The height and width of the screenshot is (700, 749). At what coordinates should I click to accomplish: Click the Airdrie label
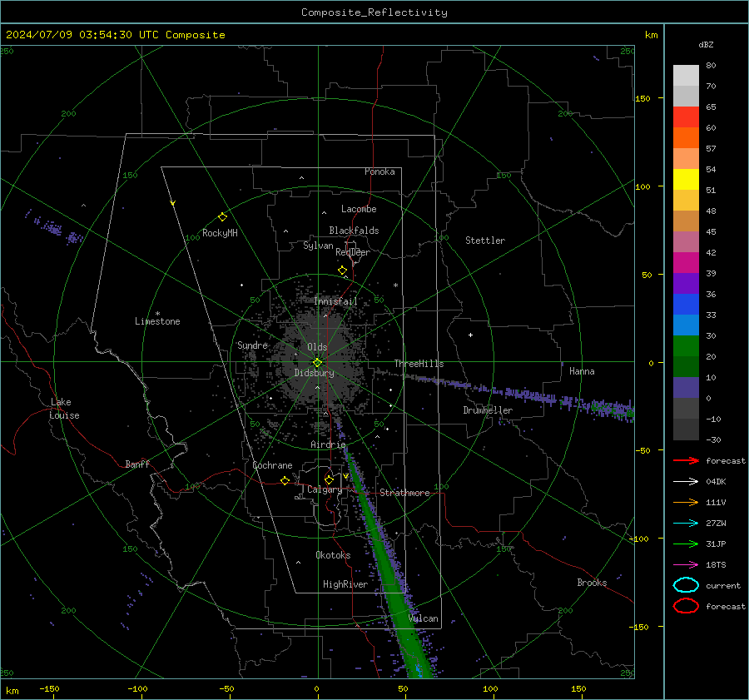[x=328, y=444]
